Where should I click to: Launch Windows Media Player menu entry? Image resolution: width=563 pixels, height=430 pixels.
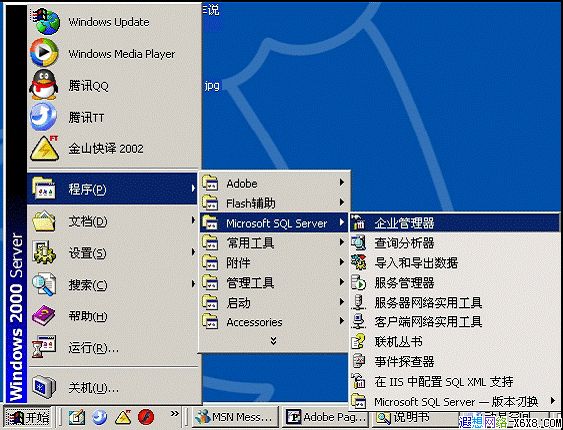[113, 53]
